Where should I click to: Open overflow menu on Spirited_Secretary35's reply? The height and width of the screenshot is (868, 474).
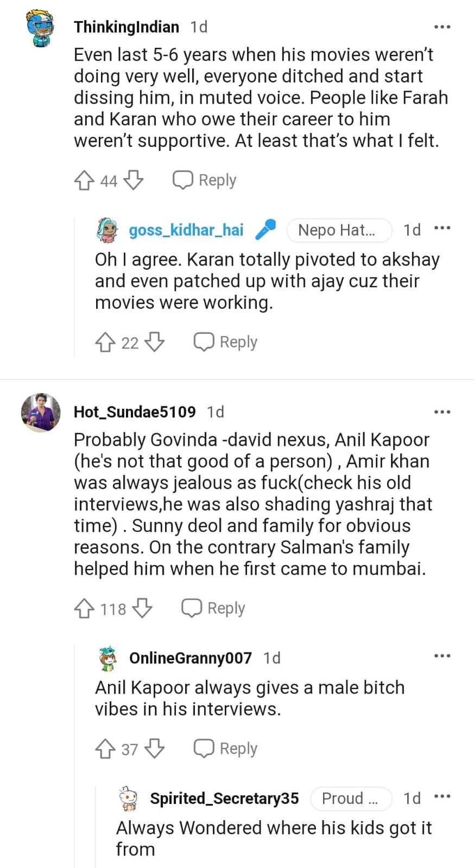click(x=442, y=797)
